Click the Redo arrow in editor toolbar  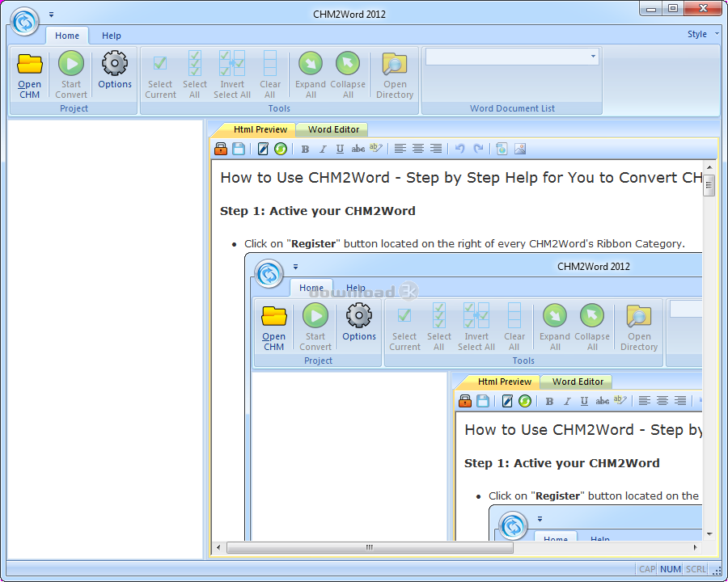[478, 149]
